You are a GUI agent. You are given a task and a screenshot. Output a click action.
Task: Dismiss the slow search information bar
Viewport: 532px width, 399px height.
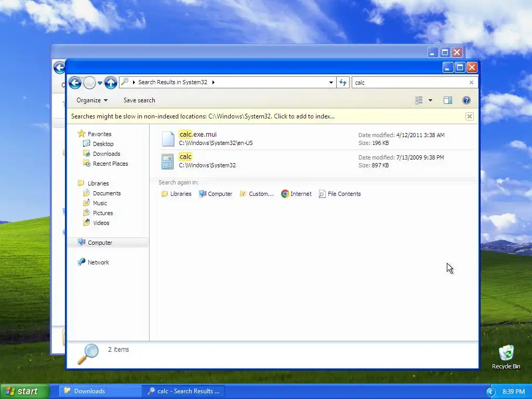[470, 116]
